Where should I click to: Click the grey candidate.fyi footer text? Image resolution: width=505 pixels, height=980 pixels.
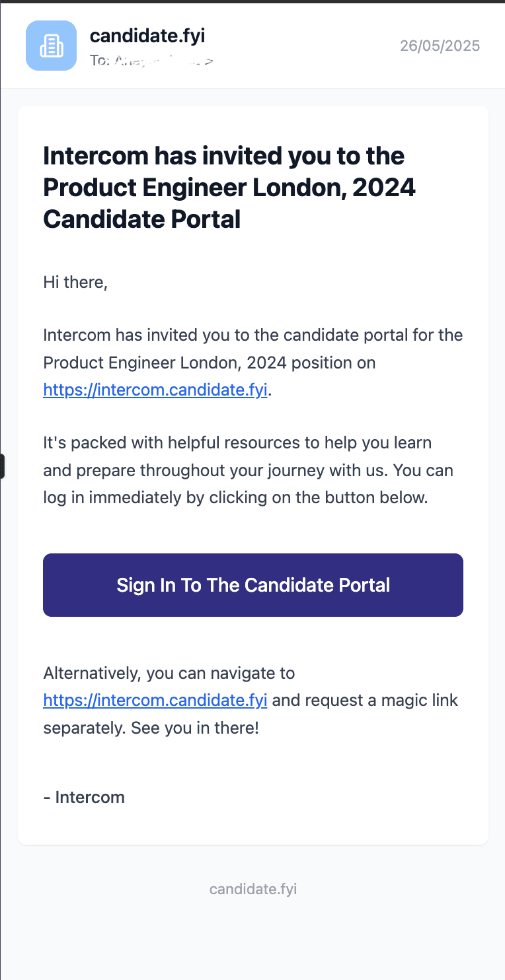pyautogui.click(x=253, y=889)
